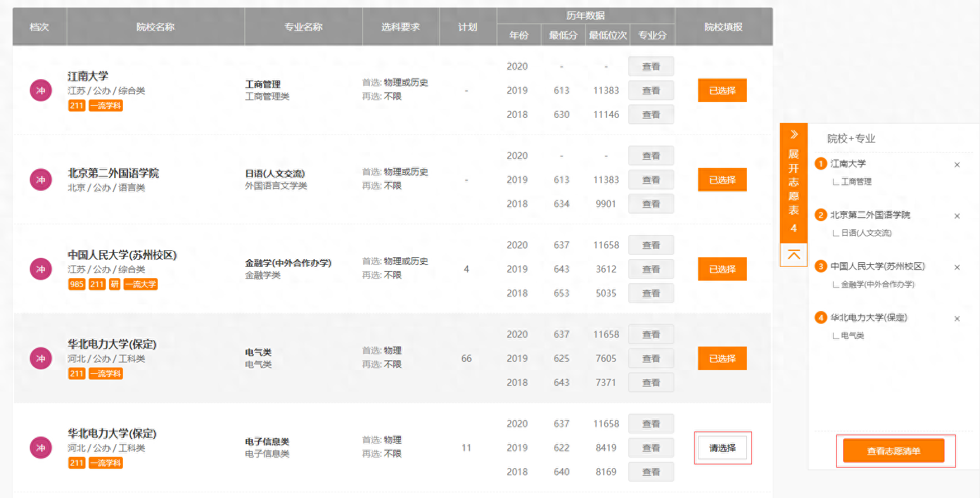The height and width of the screenshot is (498, 980).
Task: Remove 华北电力大学(保定) from the wish list
Action: [x=957, y=319]
